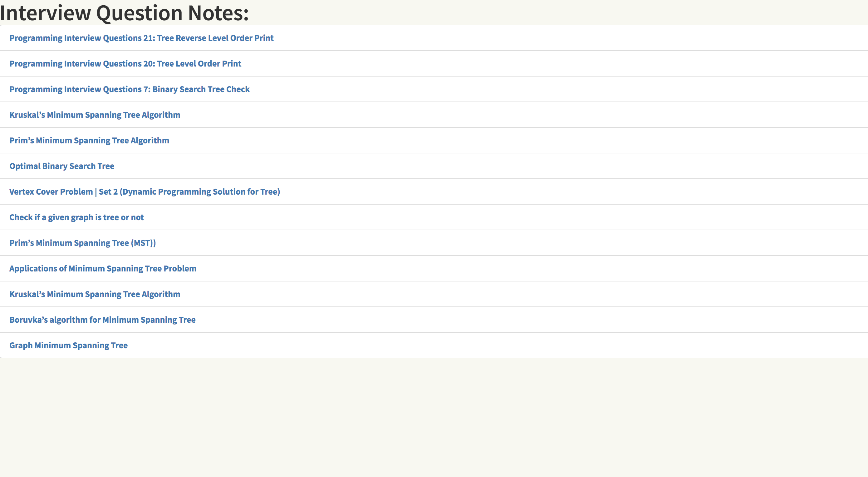
Task: Open Kruskal's link just above Prim's Algorithm link
Action: coord(95,115)
